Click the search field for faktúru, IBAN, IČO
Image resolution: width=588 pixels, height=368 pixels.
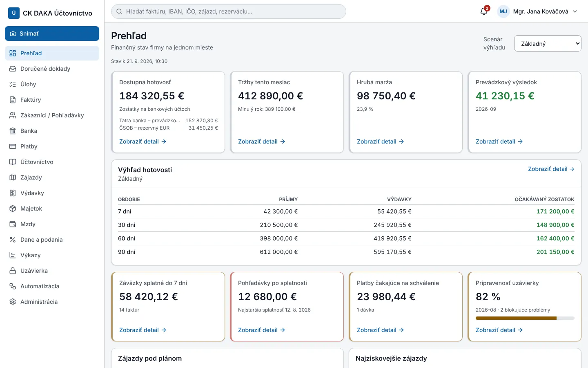(x=229, y=11)
